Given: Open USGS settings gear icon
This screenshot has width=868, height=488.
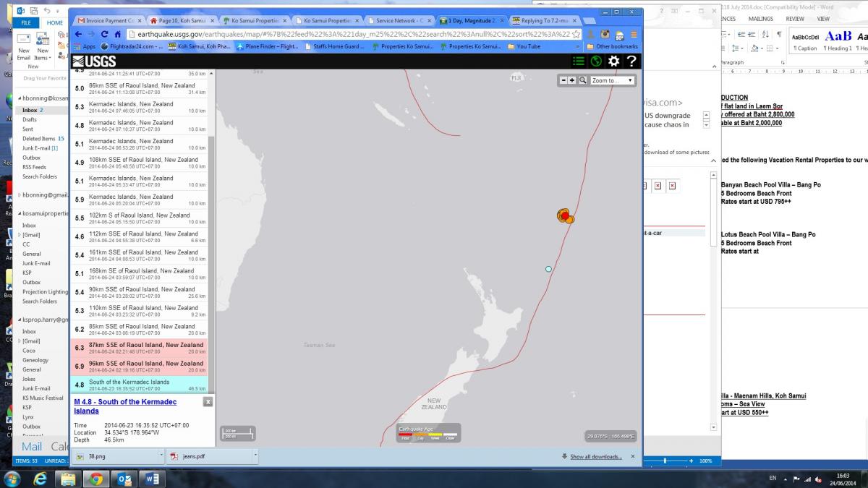Looking at the screenshot, I should point(613,61).
